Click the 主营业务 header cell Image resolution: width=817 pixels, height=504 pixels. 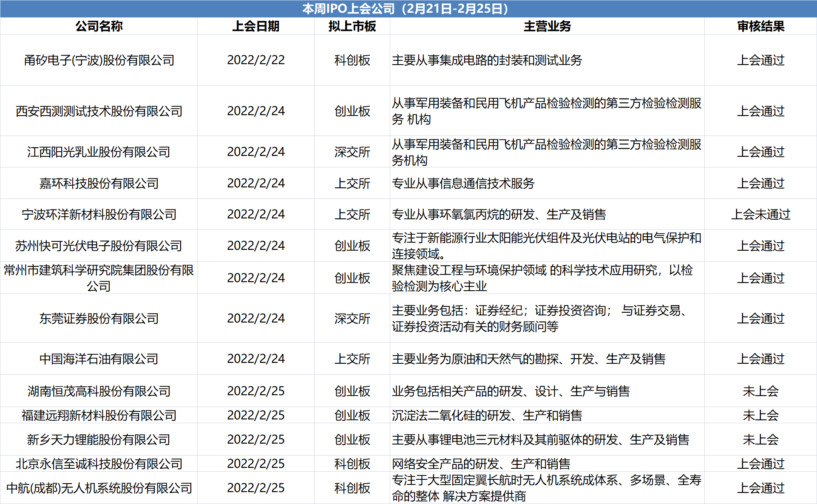tap(547, 26)
